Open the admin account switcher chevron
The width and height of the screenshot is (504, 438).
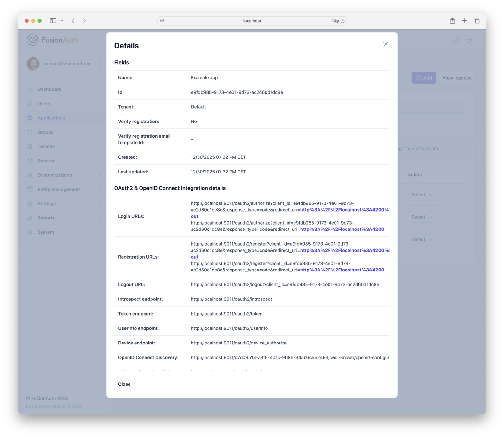100,64
